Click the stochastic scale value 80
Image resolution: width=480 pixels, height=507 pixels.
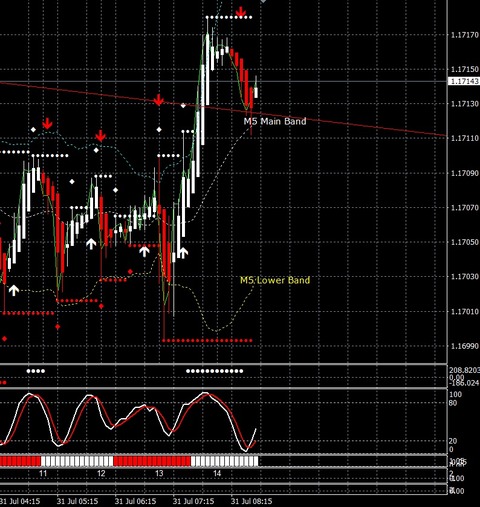coord(453,403)
